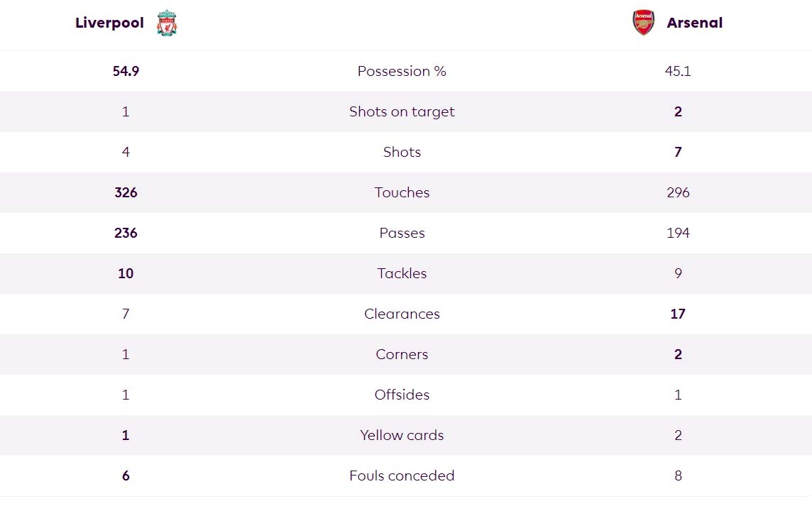
Task: Select Arsenal's 17 clearances value
Action: click(678, 314)
